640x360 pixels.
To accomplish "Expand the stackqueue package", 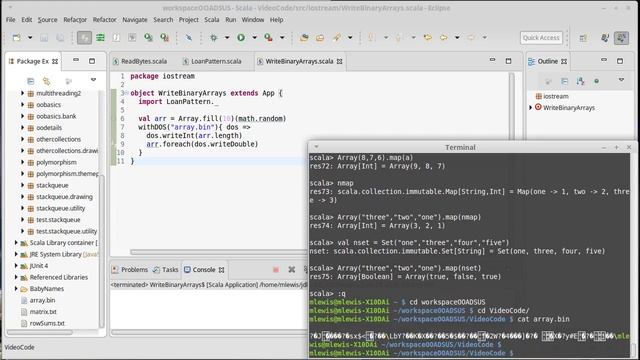I will click(x=22, y=185).
